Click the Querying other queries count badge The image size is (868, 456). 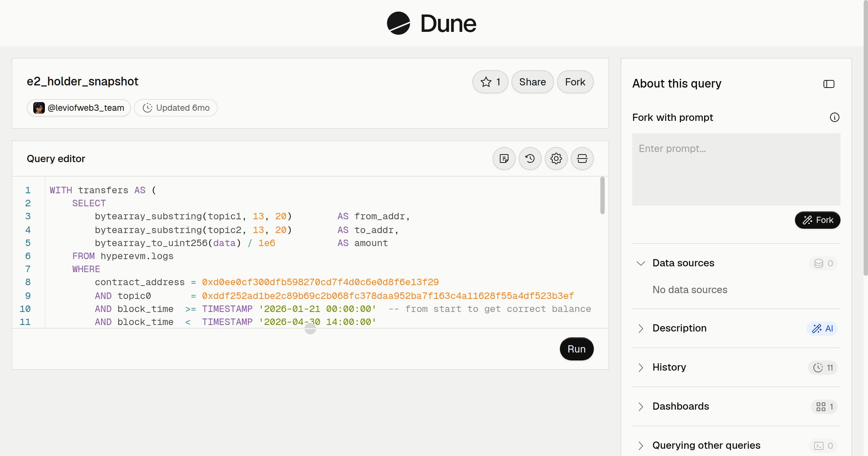pos(823,446)
